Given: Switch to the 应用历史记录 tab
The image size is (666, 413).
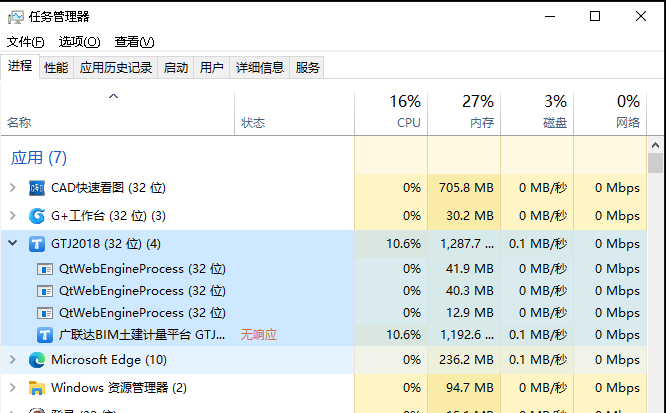Looking at the screenshot, I should pos(116,68).
